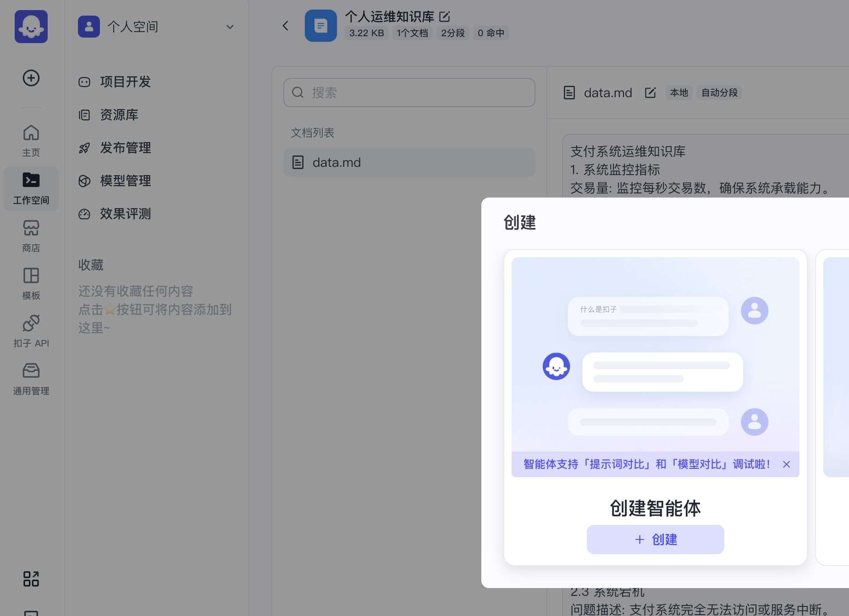Open the 模板 templates section
The image size is (849, 616).
pos(31,284)
